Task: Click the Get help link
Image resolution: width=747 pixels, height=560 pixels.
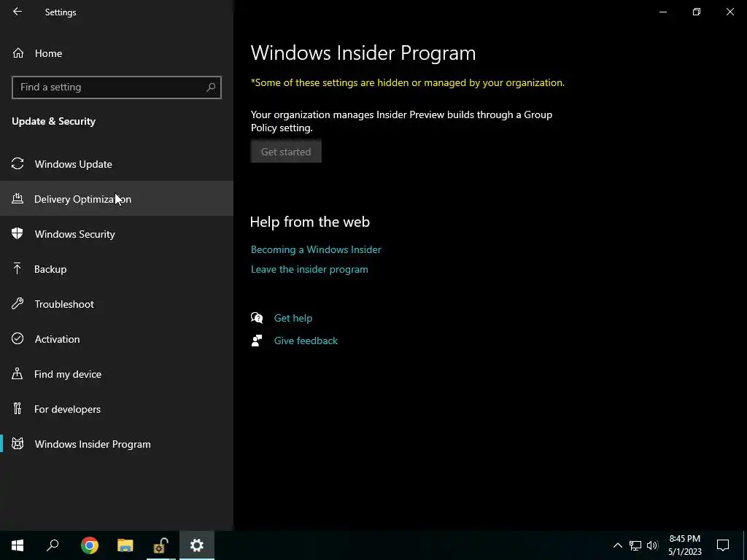Action: (x=293, y=318)
